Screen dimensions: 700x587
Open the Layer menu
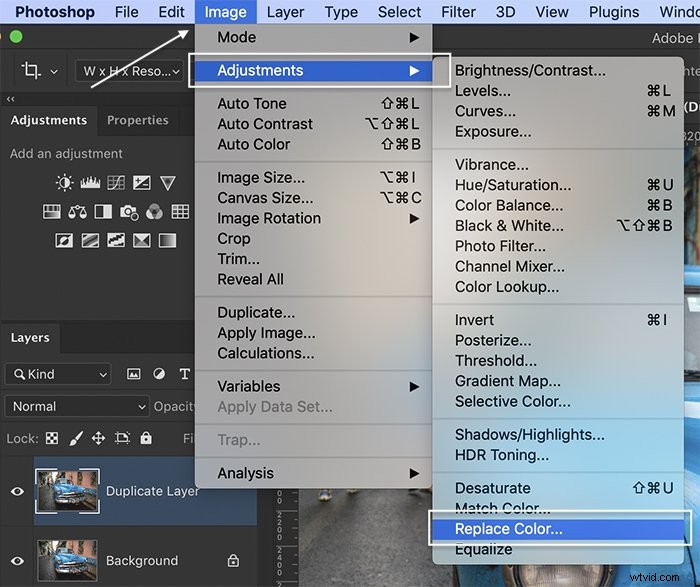click(x=285, y=12)
